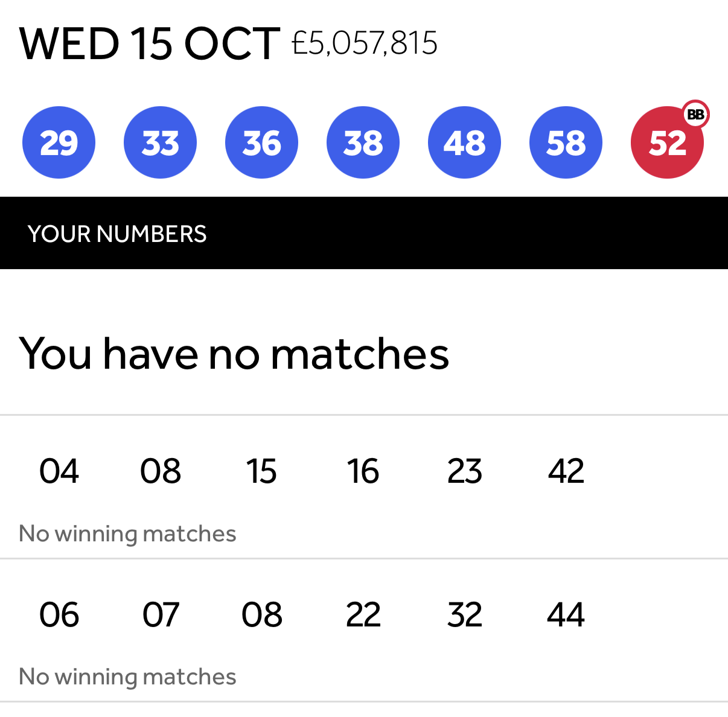
Task: Tap the You have no matches heading
Action: 234,354
